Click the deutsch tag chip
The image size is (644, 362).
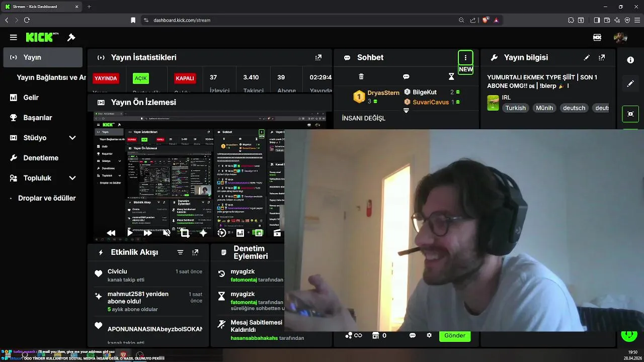point(574,108)
